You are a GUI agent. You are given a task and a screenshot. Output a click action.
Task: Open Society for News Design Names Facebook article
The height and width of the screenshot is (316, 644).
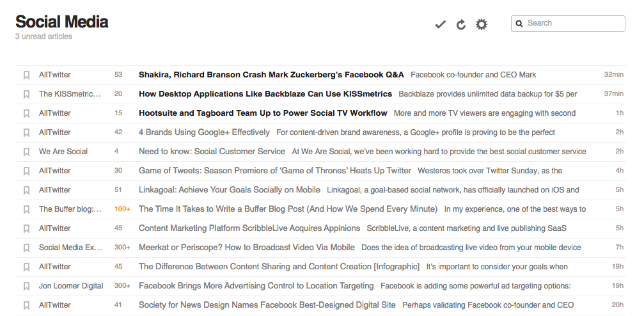click(267, 305)
